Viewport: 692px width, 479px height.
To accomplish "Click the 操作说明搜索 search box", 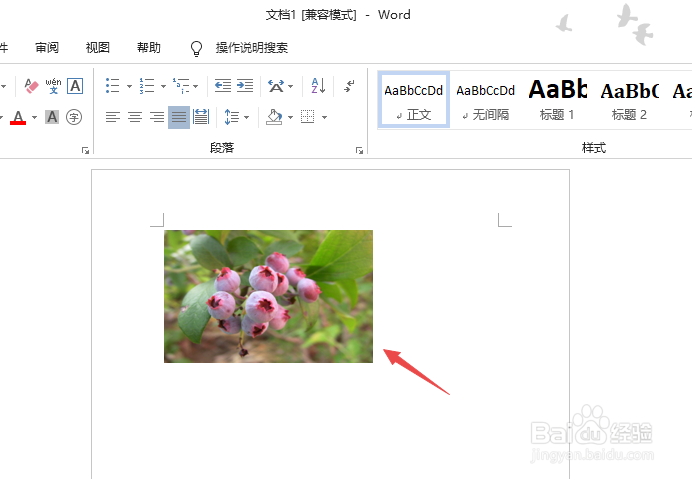I will [x=252, y=47].
